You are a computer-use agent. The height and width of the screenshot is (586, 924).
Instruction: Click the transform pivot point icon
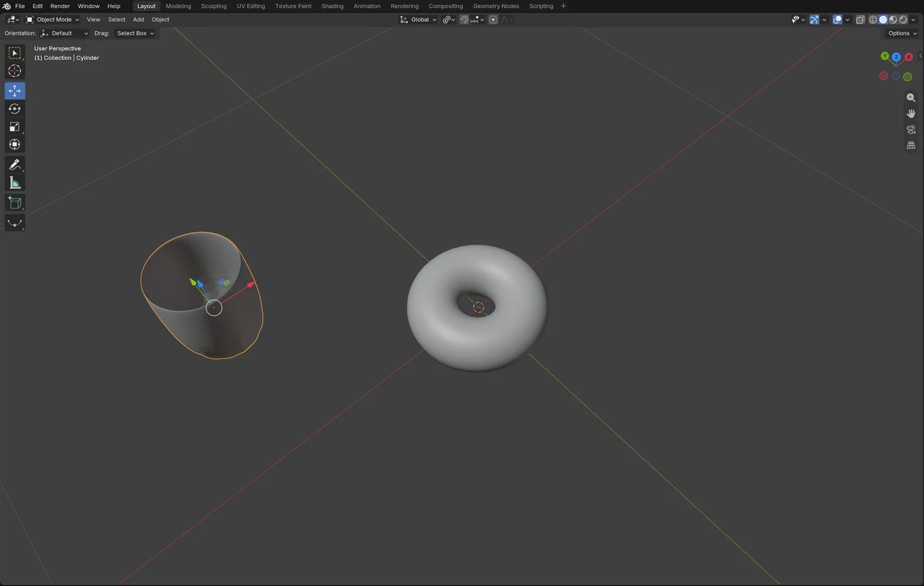point(448,19)
